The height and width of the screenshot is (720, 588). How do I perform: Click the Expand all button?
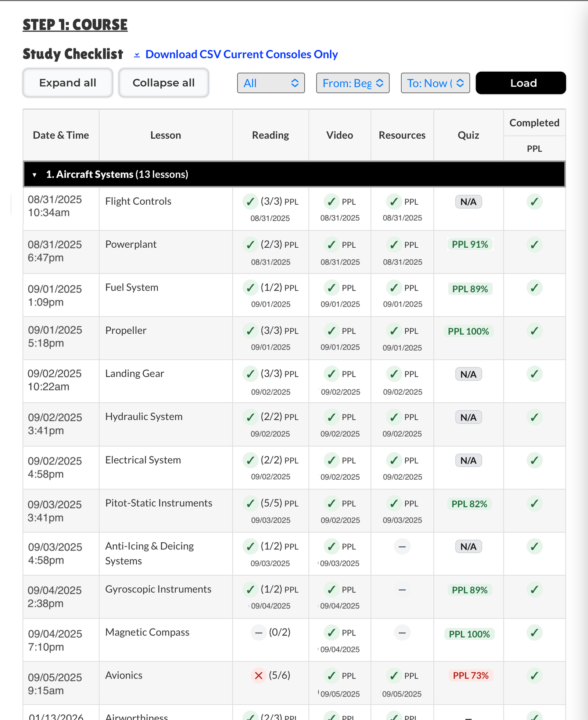[68, 83]
